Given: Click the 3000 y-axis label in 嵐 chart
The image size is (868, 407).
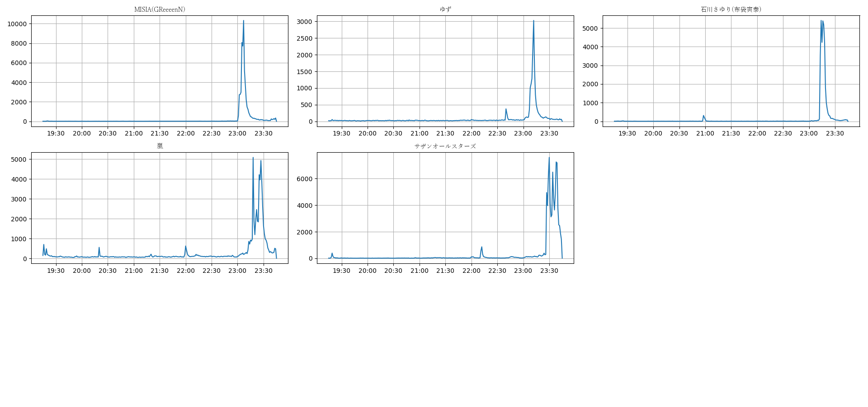Looking at the screenshot, I should pyautogui.click(x=19, y=199).
